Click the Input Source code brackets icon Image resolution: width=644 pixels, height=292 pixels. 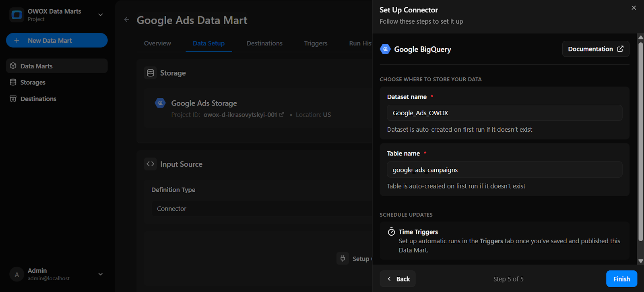pyautogui.click(x=151, y=164)
